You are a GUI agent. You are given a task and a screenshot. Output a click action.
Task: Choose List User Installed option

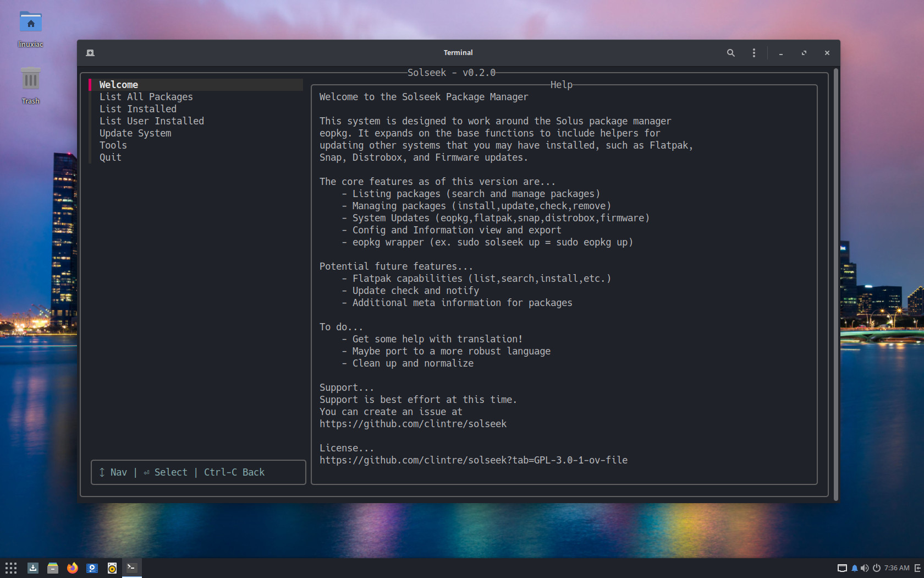click(151, 121)
